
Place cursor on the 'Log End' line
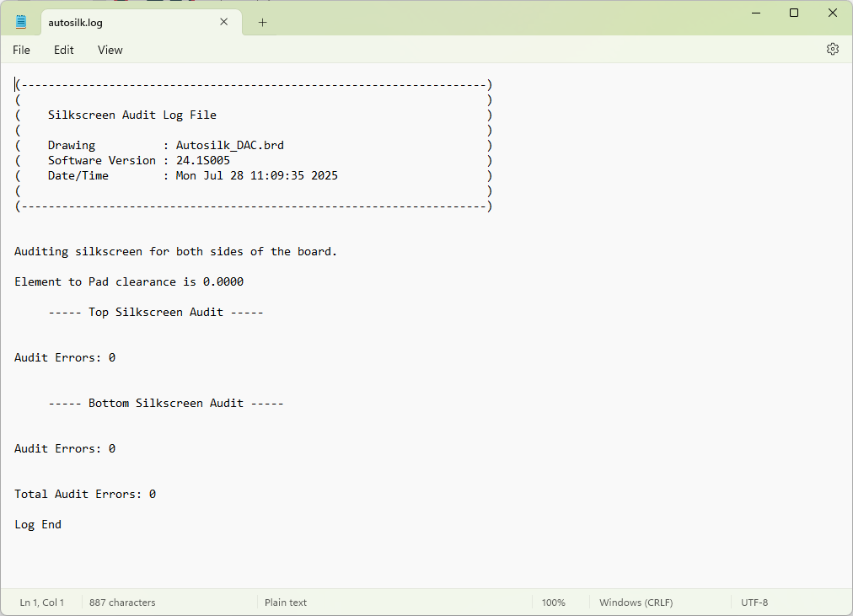tap(38, 524)
